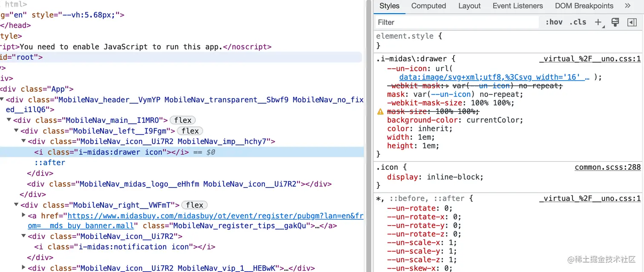This screenshot has width=644, height=272.
Task: Open the common.scss:288 stylesheet link
Action: 607,167
